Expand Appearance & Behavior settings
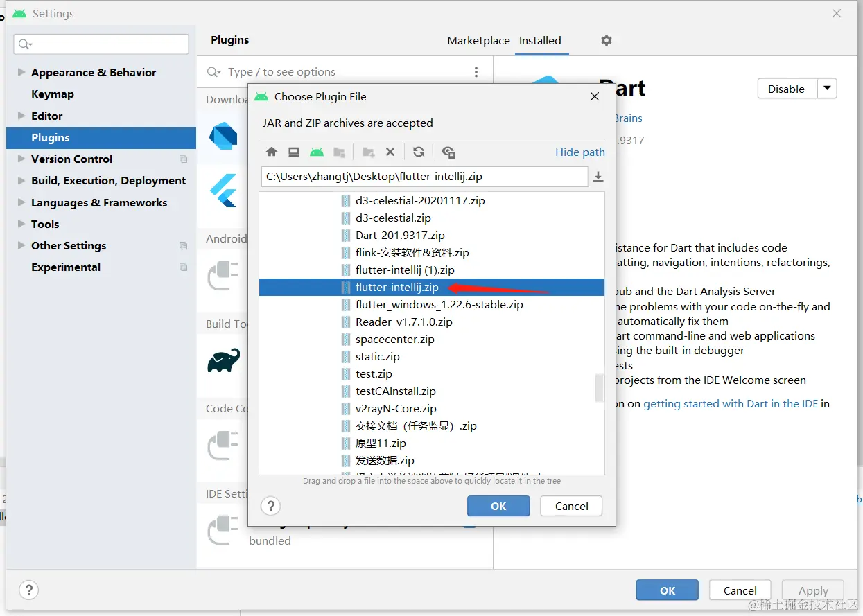Screen dimensions: 863x616 point(21,72)
